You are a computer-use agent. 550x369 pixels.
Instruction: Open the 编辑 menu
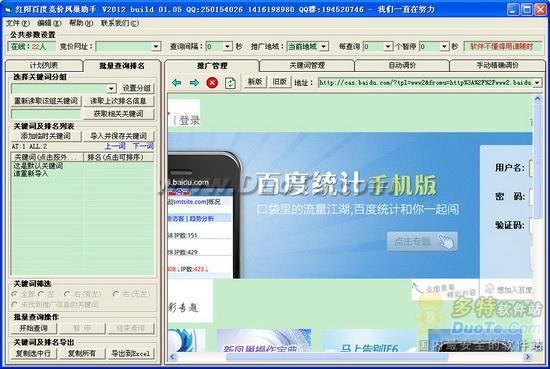coord(49,23)
